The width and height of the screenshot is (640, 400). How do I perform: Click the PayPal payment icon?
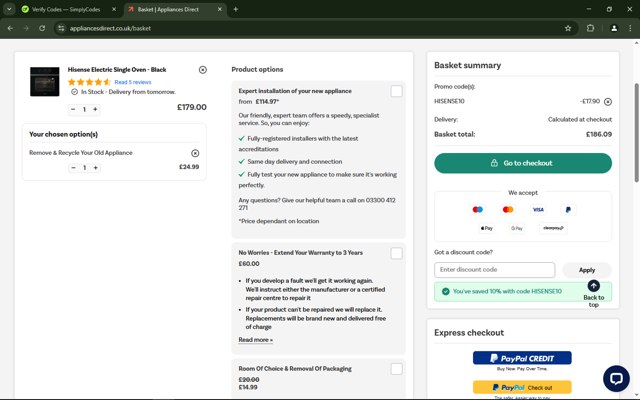(568, 209)
